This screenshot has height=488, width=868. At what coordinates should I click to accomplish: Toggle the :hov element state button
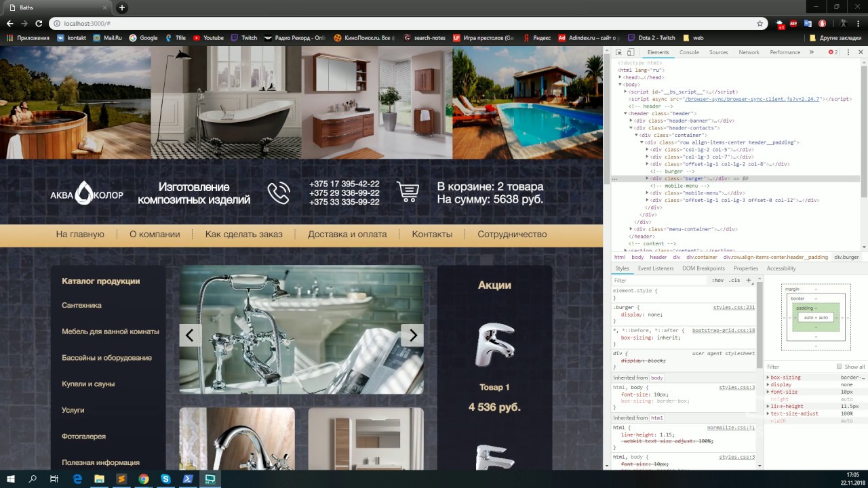coord(718,280)
